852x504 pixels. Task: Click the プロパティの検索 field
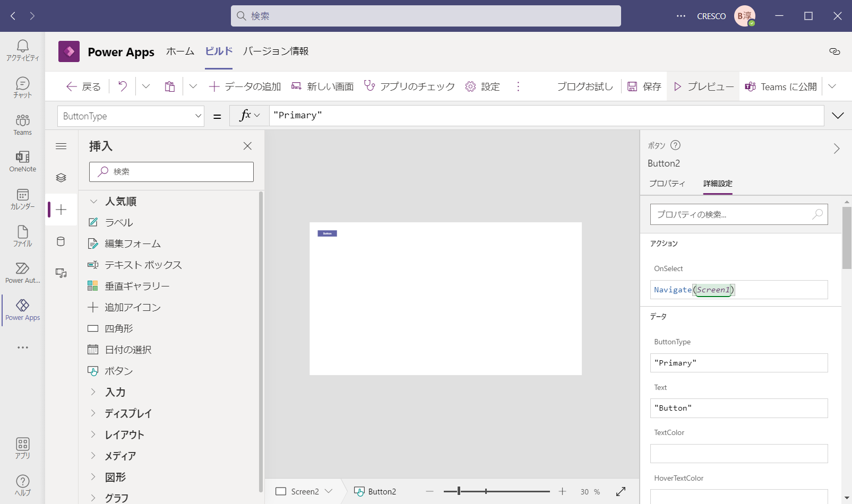(x=739, y=214)
